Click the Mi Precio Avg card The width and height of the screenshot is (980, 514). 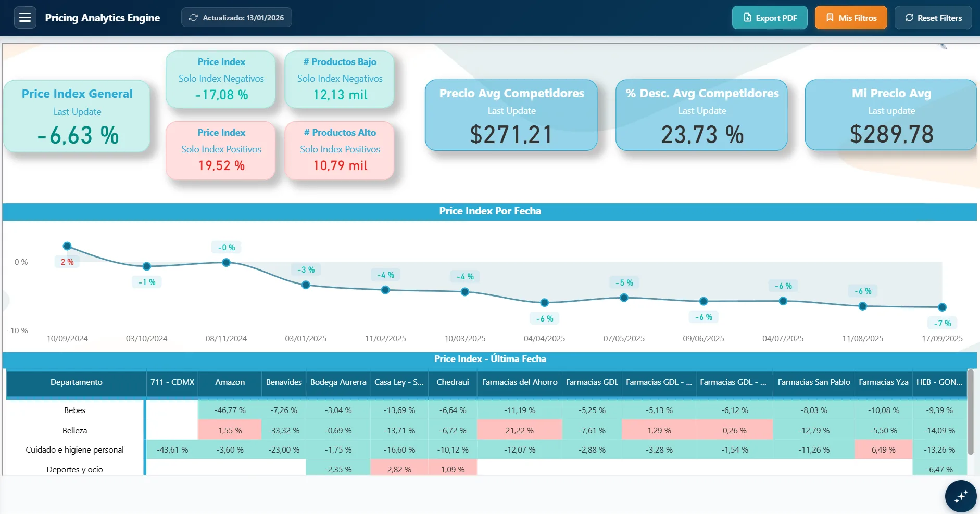click(891, 115)
